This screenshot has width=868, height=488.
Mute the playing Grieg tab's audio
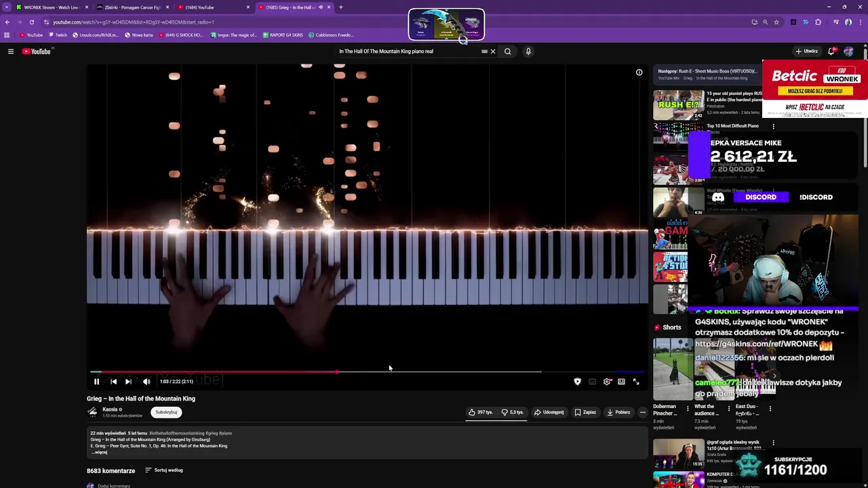321,7
